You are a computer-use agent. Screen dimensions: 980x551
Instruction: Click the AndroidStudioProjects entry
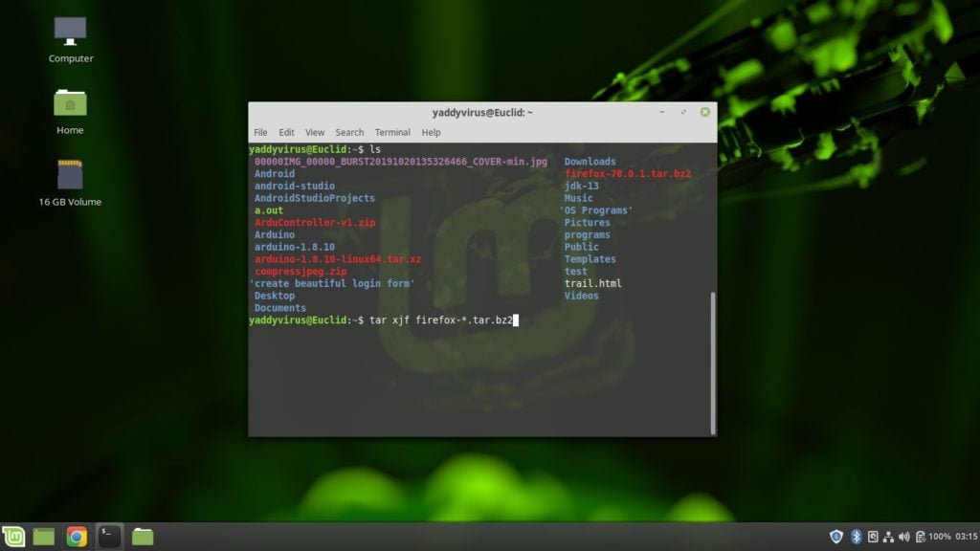(x=314, y=198)
